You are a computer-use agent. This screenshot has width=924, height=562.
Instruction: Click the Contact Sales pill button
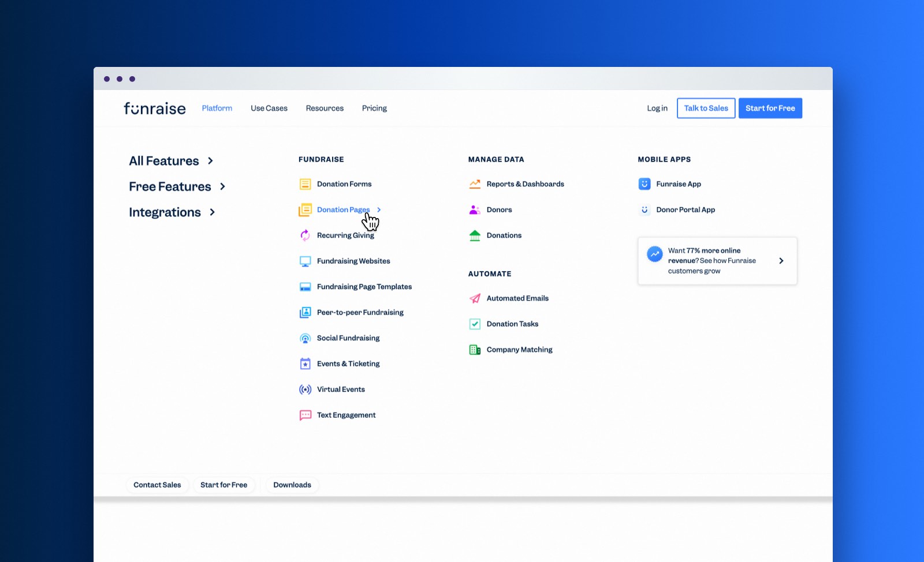pyautogui.click(x=157, y=485)
